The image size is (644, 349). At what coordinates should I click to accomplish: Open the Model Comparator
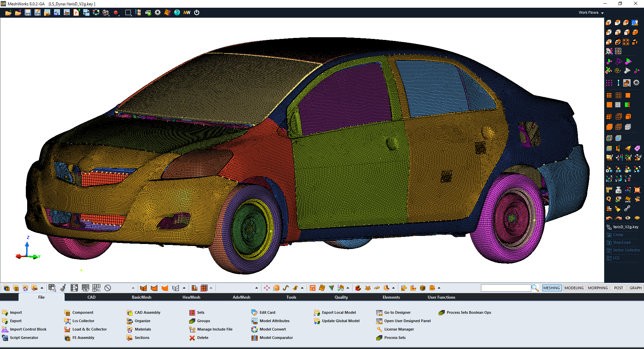[276, 338]
